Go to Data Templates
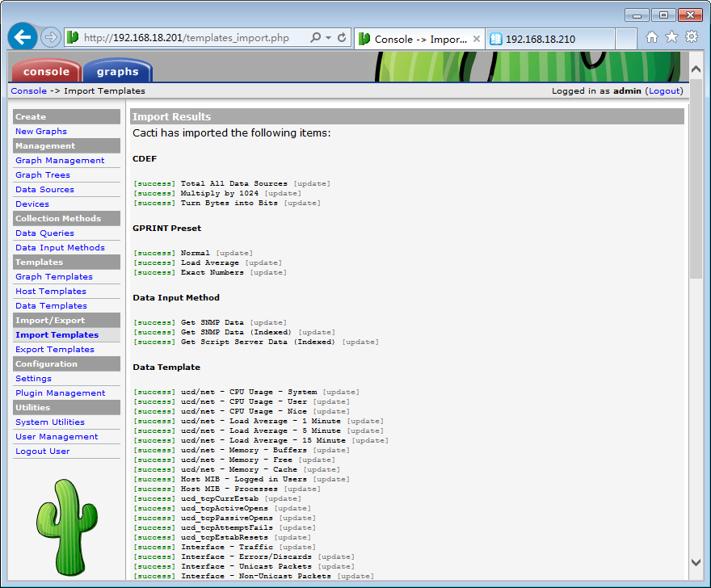Screen dimensions: 711x588 (51, 305)
